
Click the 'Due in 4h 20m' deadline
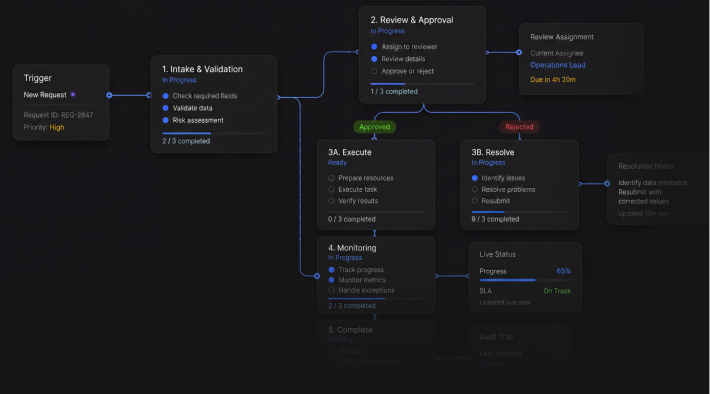point(553,80)
